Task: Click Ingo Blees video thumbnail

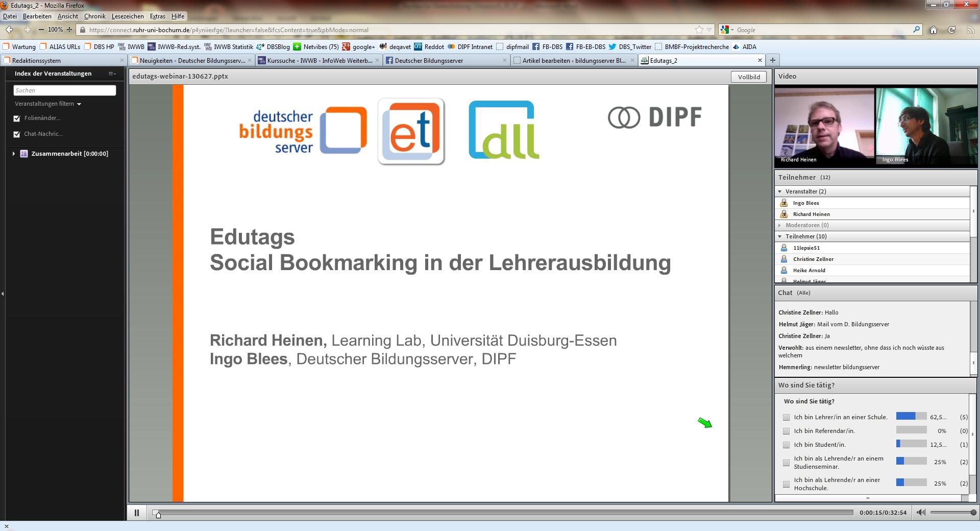Action: coord(926,126)
